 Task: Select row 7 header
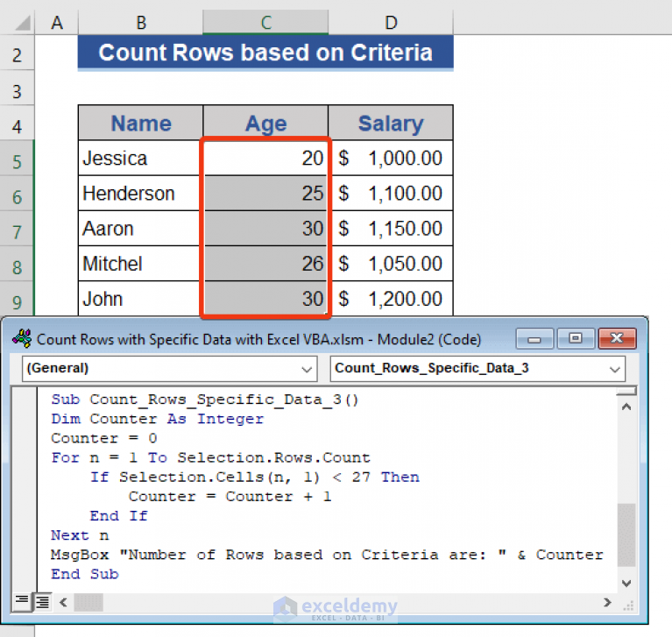click(18, 229)
